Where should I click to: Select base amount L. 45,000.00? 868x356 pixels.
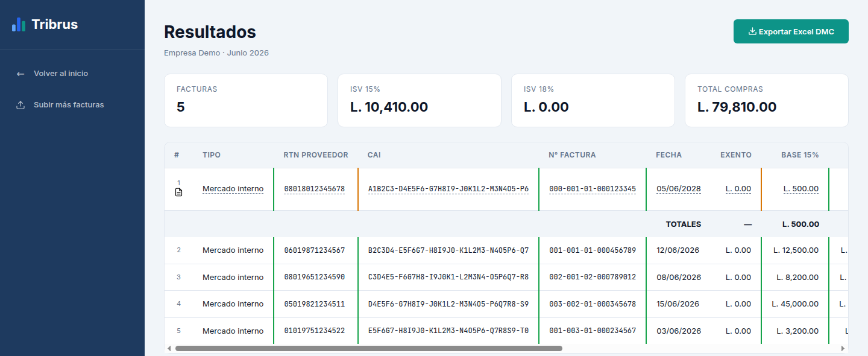coord(796,304)
